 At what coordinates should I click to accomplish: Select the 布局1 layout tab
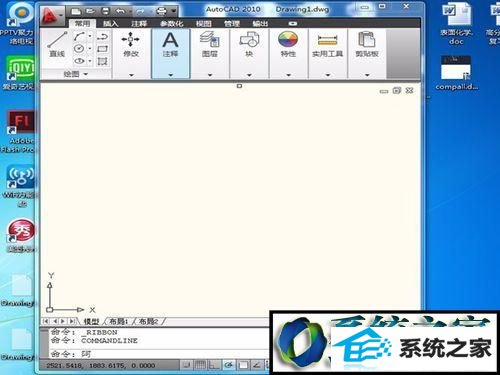118,321
